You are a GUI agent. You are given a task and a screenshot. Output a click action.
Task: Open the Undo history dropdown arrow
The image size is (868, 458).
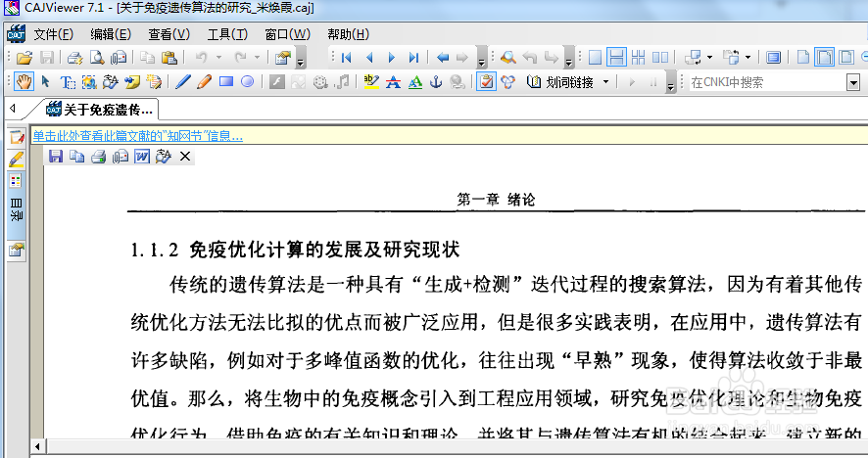coord(218,58)
